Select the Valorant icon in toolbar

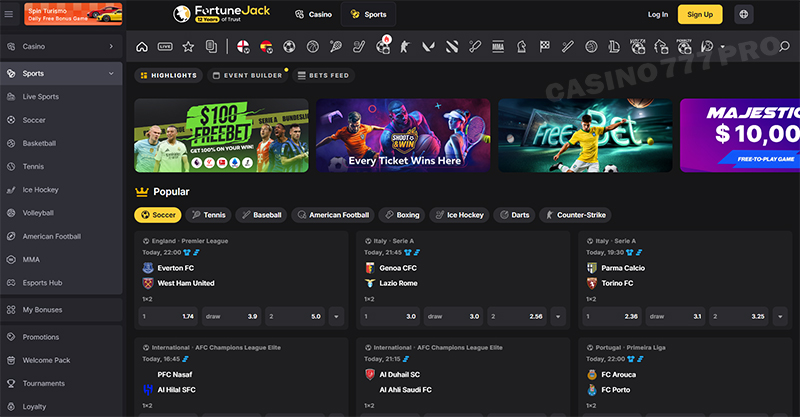point(429,47)
